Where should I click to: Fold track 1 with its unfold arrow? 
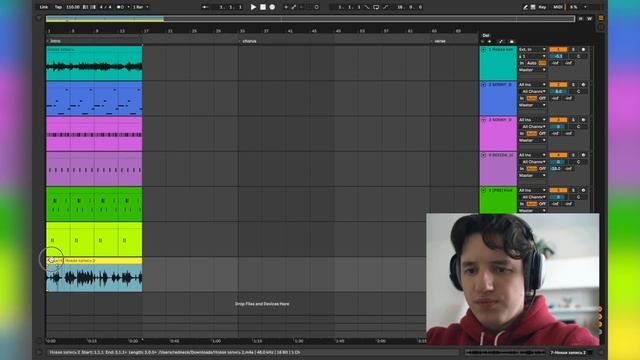click(484, 49)
